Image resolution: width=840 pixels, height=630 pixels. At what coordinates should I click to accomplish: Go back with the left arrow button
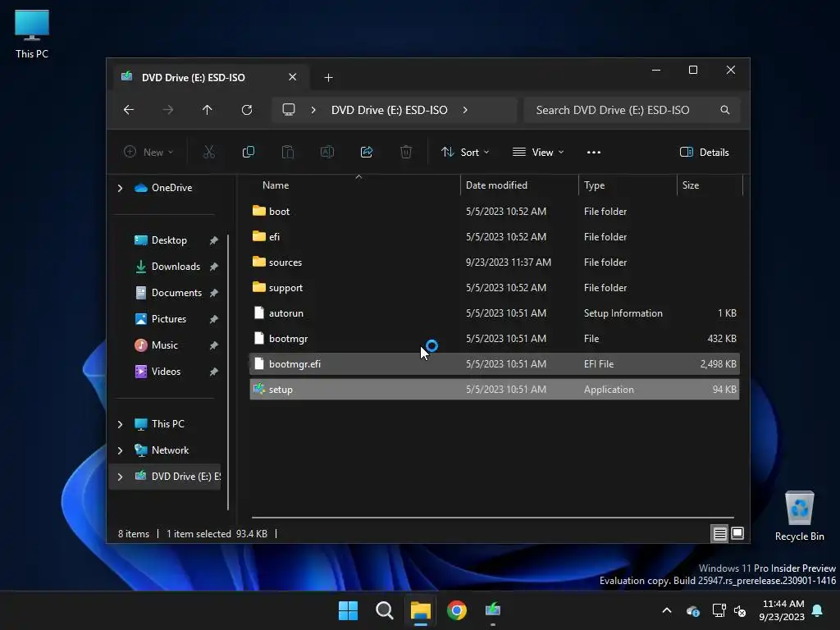[x=129, y=110]
